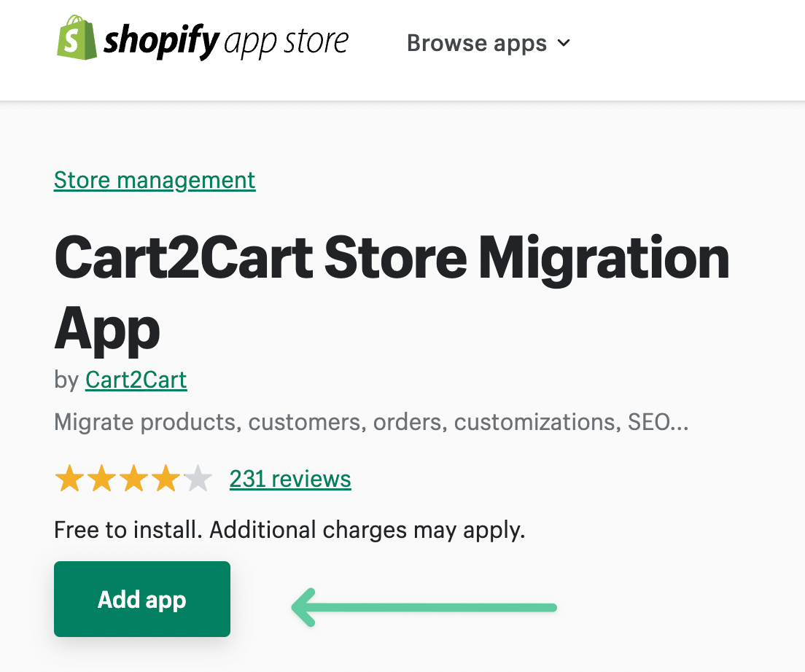
Task: Click the second gold rating star
Action: click(x=101, y=479)
